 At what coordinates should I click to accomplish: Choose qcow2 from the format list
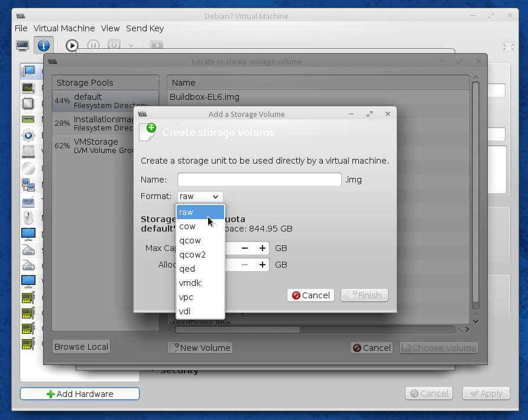coord(193,255)
